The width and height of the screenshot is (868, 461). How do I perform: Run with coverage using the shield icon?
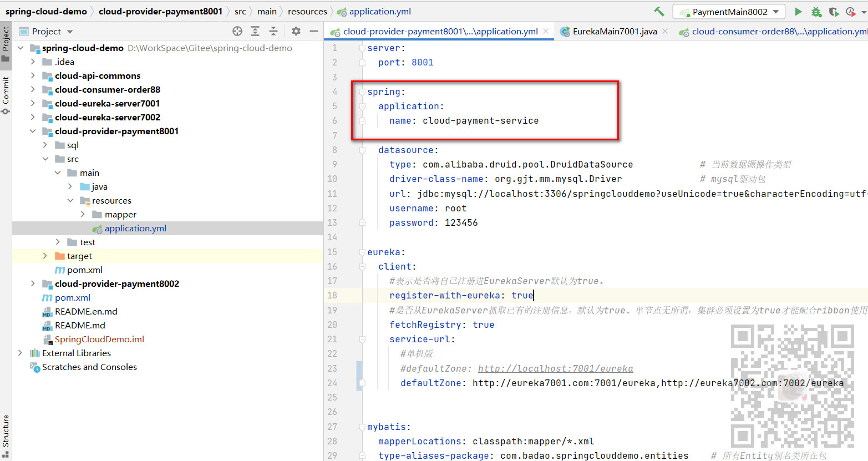(x=834, y=12)
